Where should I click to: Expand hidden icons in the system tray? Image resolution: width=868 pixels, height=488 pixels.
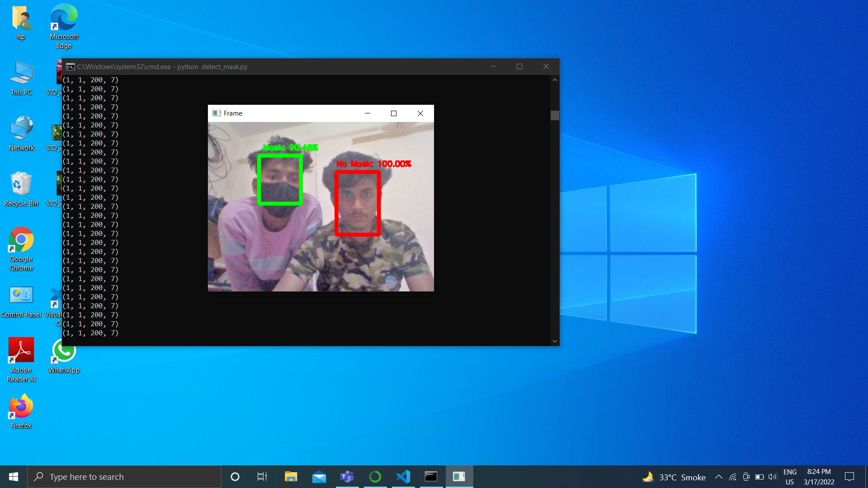(x=719, y=476)
